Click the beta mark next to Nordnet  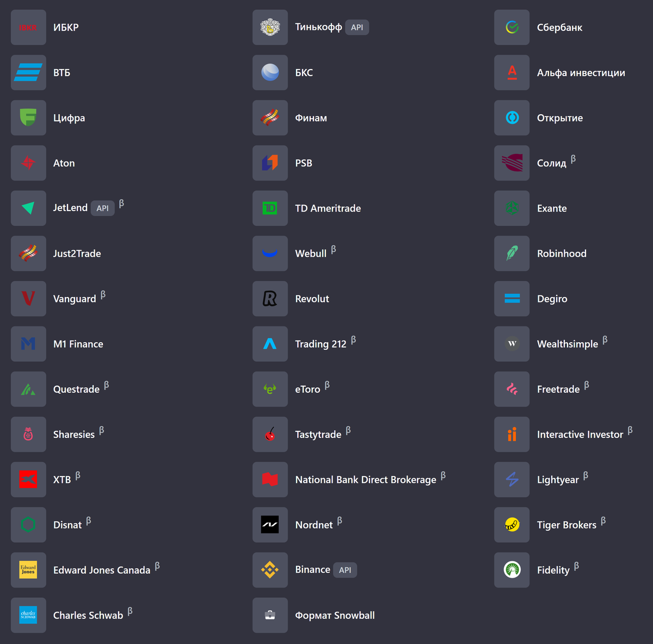pos(340,521)
